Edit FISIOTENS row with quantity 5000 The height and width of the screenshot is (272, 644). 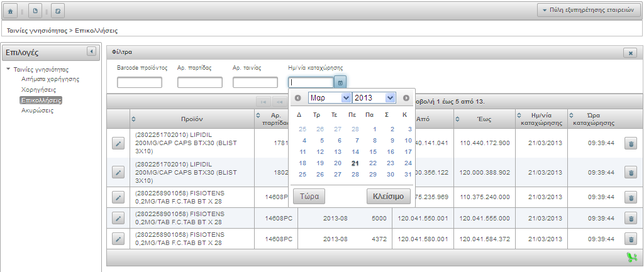(118, 218)
